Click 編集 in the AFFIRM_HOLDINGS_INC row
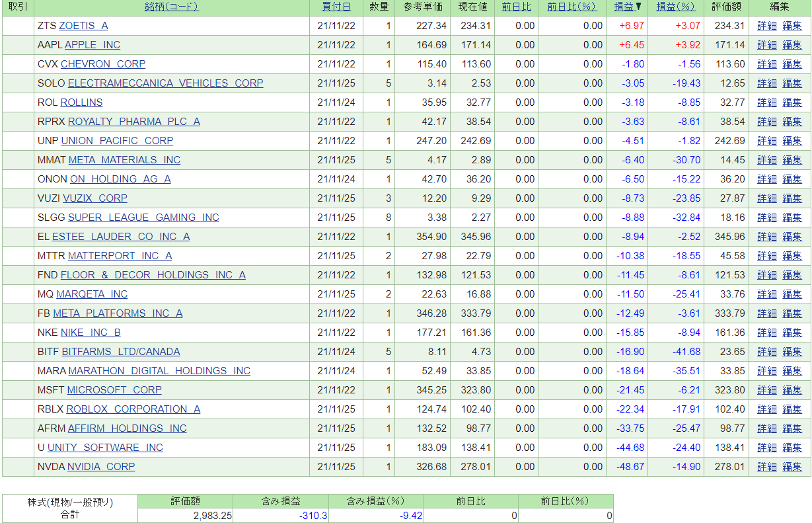Screen dimensions: 812x523 [x=792, y=428]
